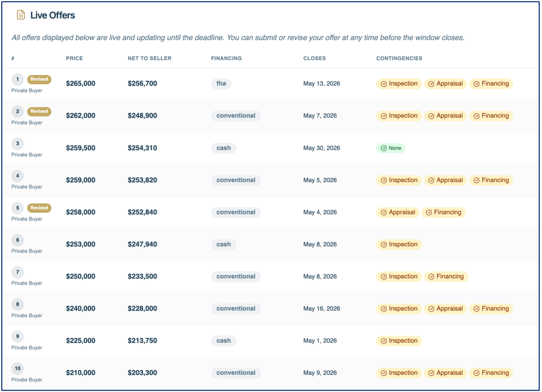Select the number 1 offer badge
Viewport: 542px width, 392px height.
[x=18, y=79]
